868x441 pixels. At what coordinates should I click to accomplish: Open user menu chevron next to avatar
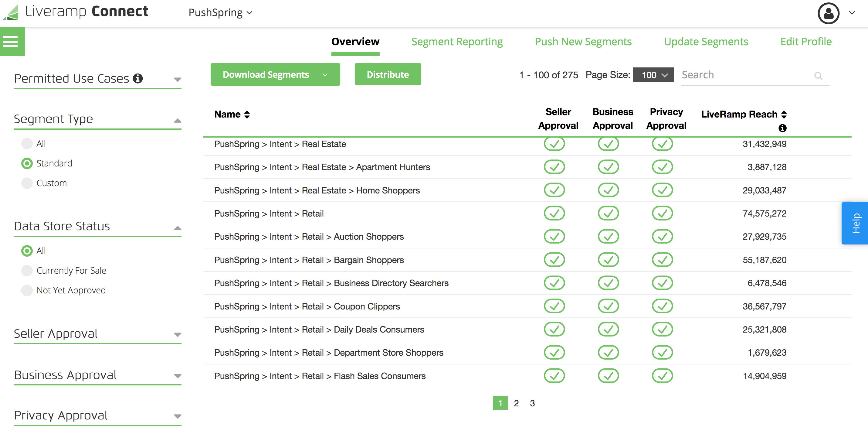coord(852,13)
